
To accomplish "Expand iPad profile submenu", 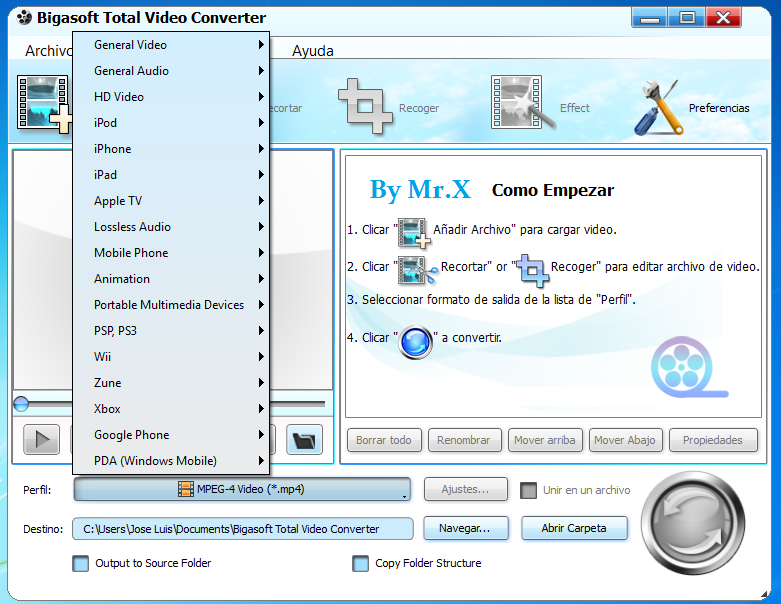I will (x=171, y=175).
